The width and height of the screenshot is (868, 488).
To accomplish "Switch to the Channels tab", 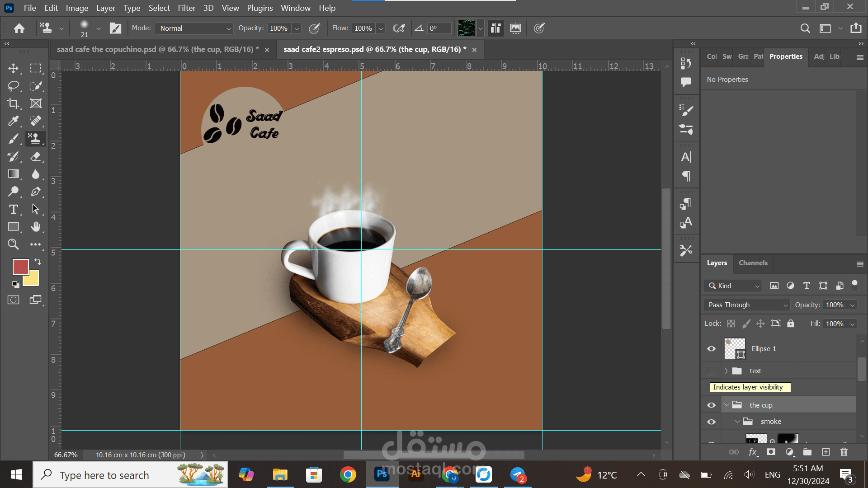I will pyautogui.click(x=753, y=263).
